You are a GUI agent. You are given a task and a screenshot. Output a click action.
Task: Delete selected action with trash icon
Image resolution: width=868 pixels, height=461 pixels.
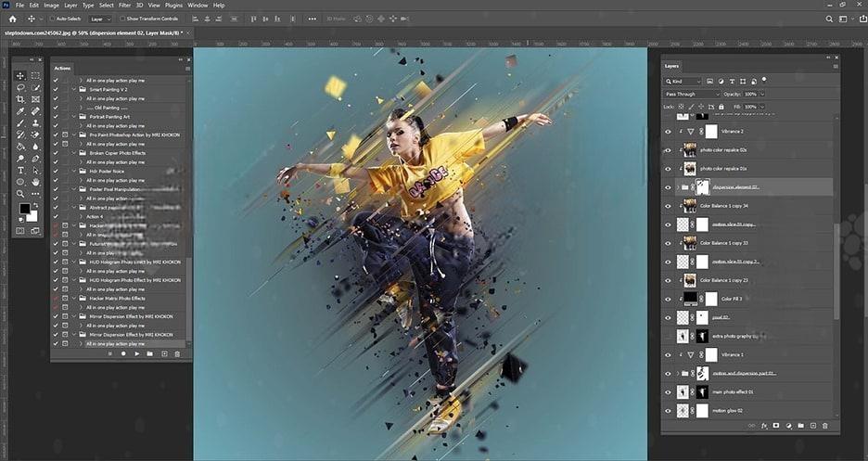[179, 353]
